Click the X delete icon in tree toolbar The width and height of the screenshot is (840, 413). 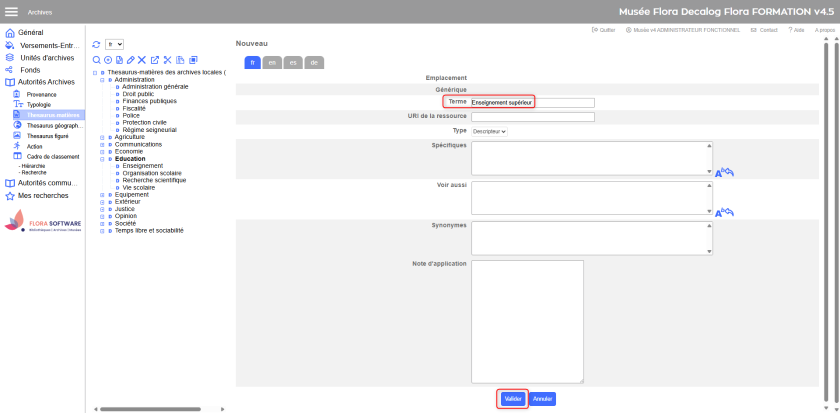click(142, 60)
